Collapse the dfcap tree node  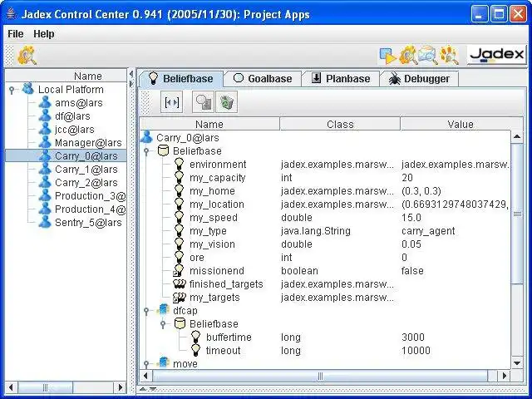[146, 311]
